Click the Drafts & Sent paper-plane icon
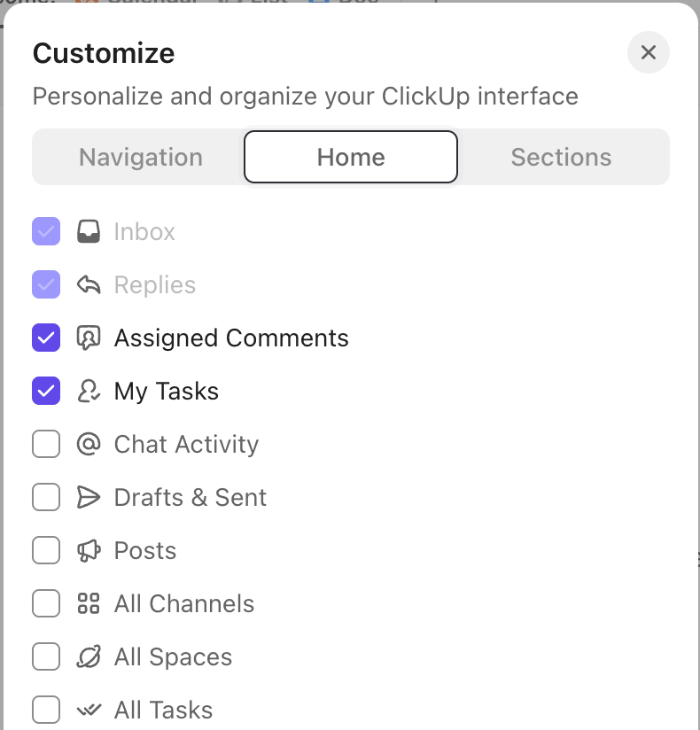Image resolution: width=700 pixels, height=730 pixels. click(x=89, y=498)
